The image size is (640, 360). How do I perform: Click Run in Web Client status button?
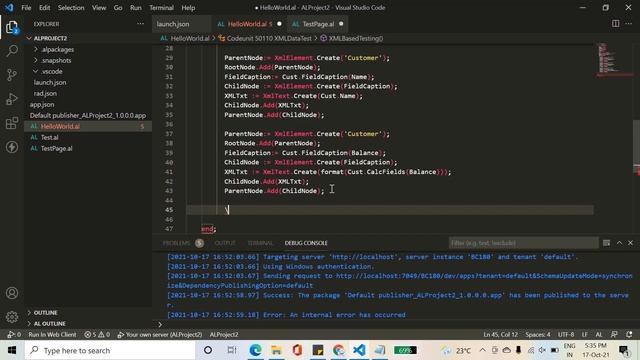click(52, 334)
